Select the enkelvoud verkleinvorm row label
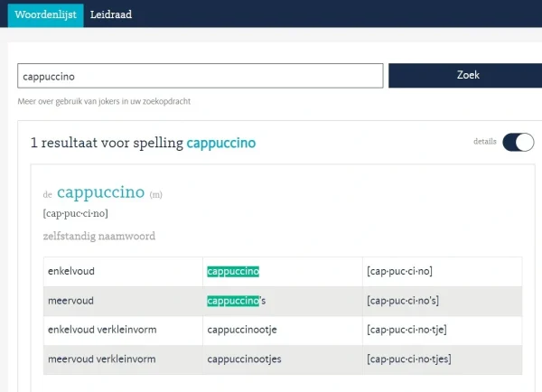 (x=102, y=330)
